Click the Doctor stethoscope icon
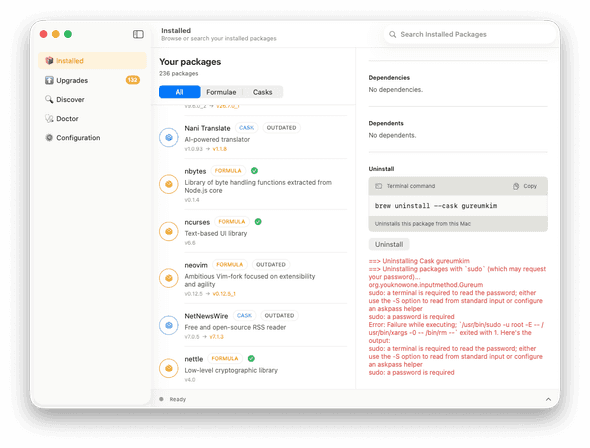Image resolution: width=590 pixels, height=448 pixels. coord(49,118)
